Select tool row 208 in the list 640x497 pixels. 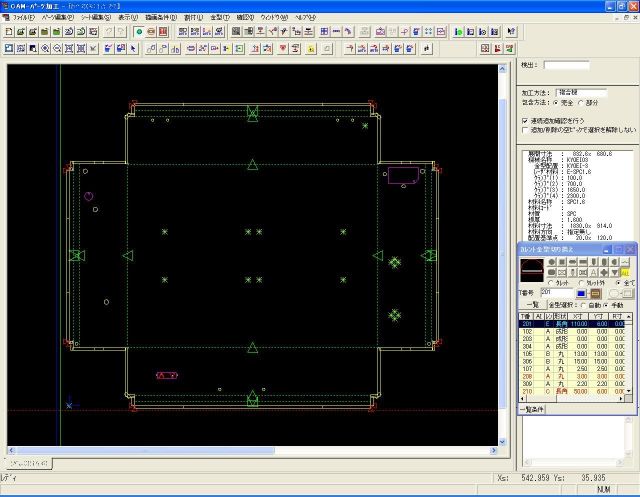(572, 376)
